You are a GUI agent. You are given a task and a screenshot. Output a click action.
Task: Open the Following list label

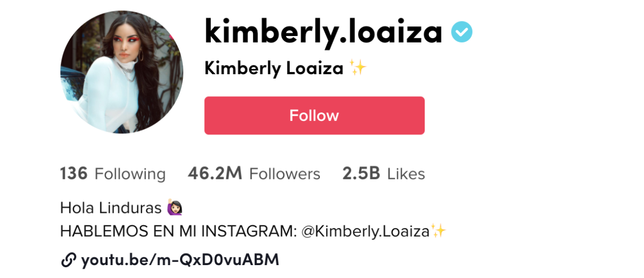pos(130,174)
